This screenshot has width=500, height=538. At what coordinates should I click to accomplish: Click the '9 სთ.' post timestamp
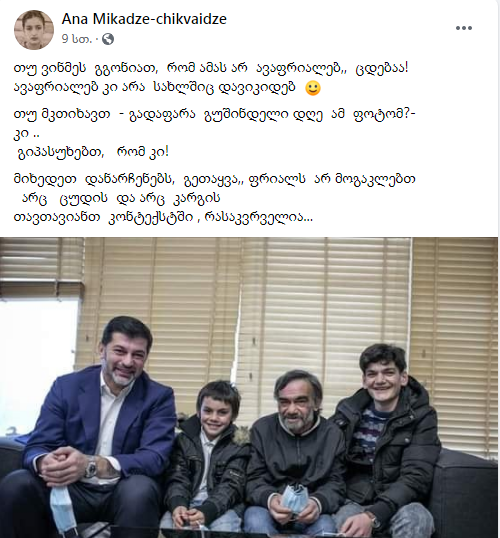pos(77,39)
